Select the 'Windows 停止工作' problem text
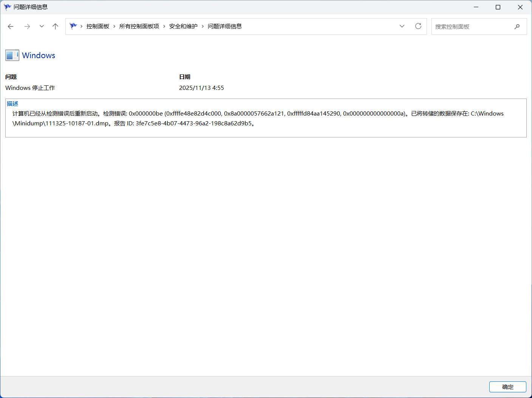The image size is (532, 398). (x=30, y=88)
